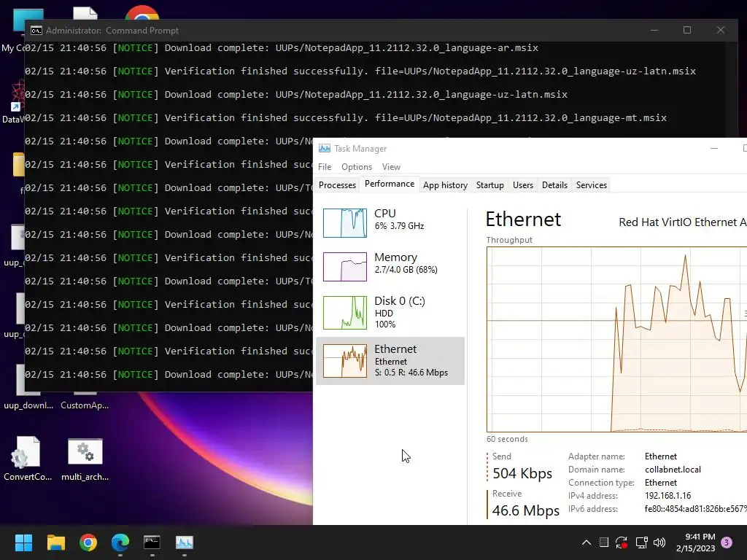
Task: Select the ConvertCo... desktop file icon
Action: (28, 459)
